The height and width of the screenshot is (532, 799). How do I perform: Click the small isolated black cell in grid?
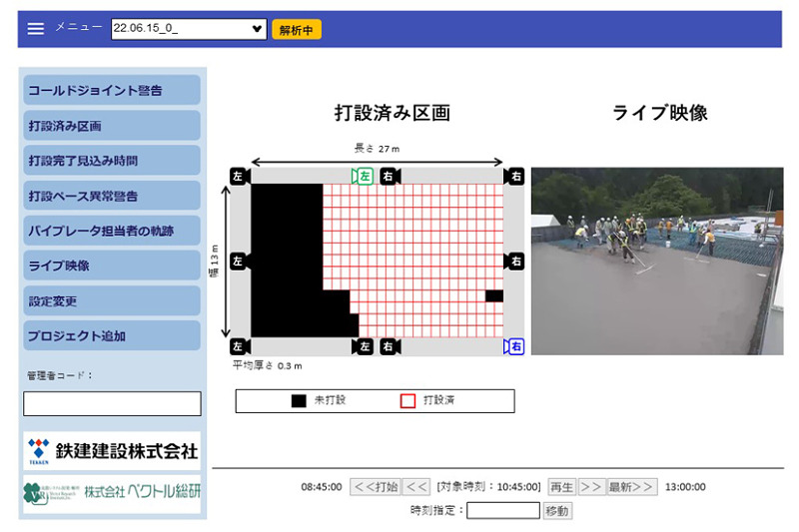click(x=493, y=295)
